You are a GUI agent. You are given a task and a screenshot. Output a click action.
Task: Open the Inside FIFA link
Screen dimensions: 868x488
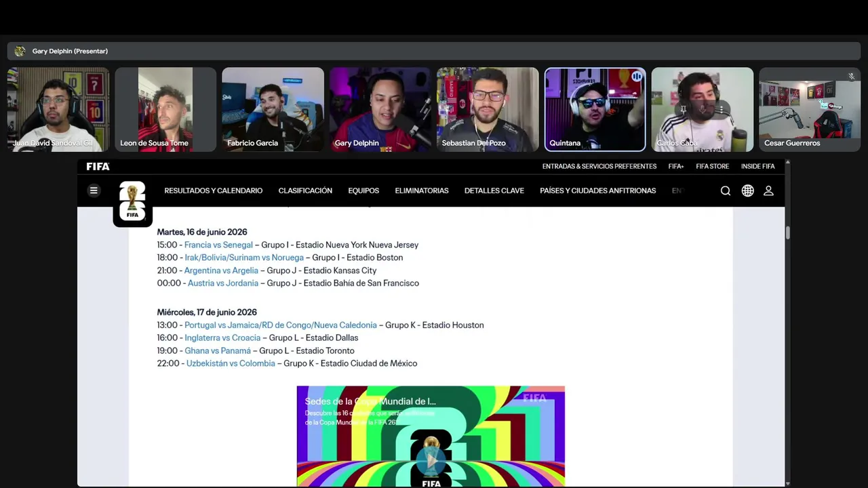click(757, 166)
